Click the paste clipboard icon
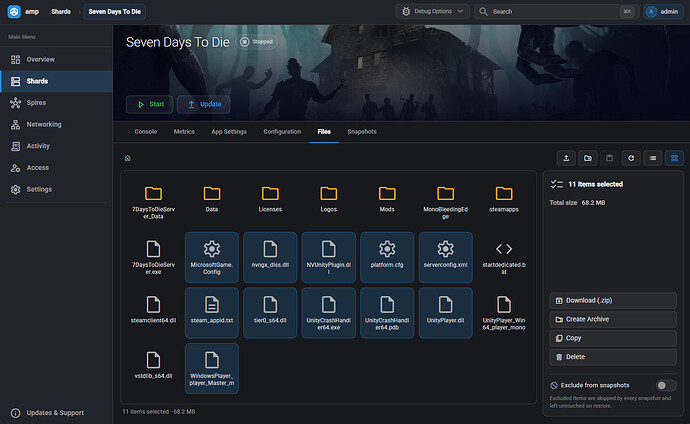 click(x=609, y=158)
